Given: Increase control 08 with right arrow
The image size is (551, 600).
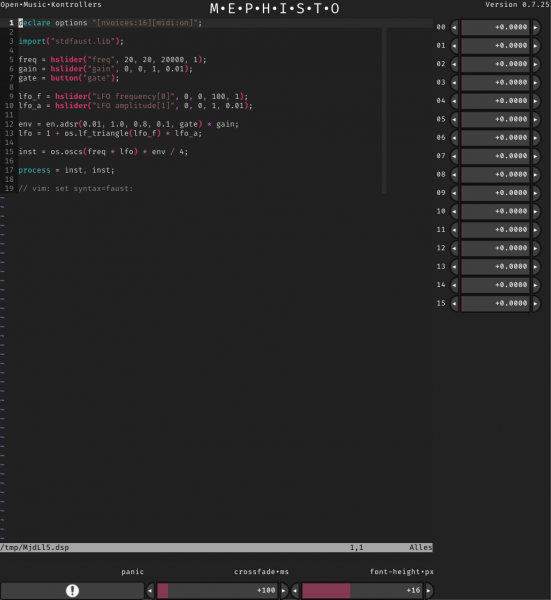Looking at the screenshot, I should point(536,174).
